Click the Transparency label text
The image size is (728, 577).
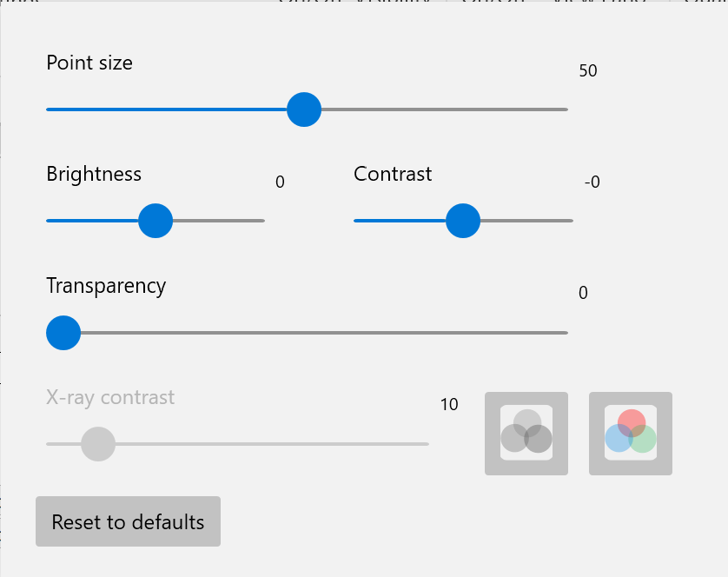pos(106,286)
